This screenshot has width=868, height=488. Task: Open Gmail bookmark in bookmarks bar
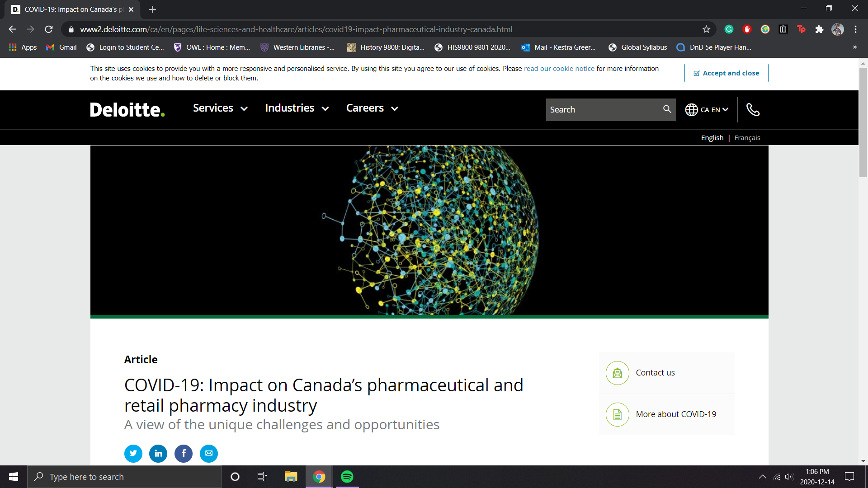(61, 47)
